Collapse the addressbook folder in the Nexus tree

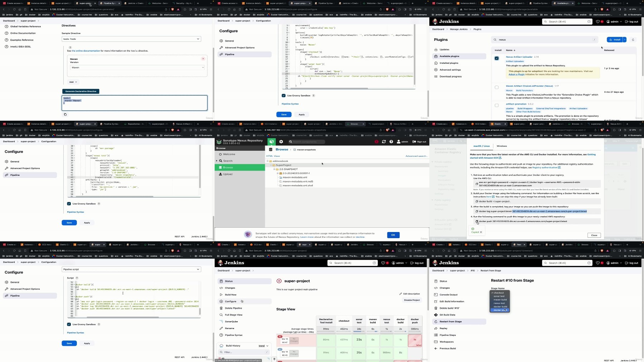coord(268,161)
